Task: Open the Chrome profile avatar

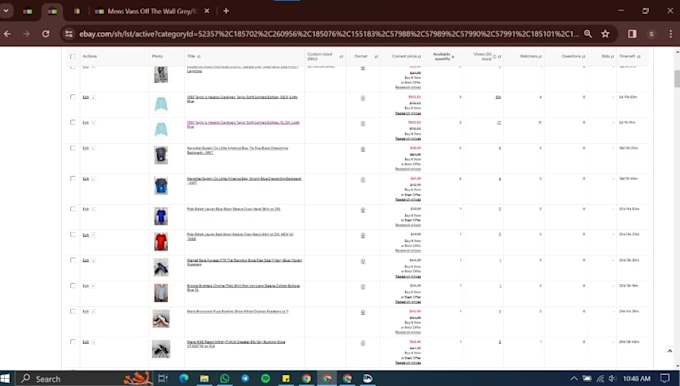Action: [x=651, y=34]
